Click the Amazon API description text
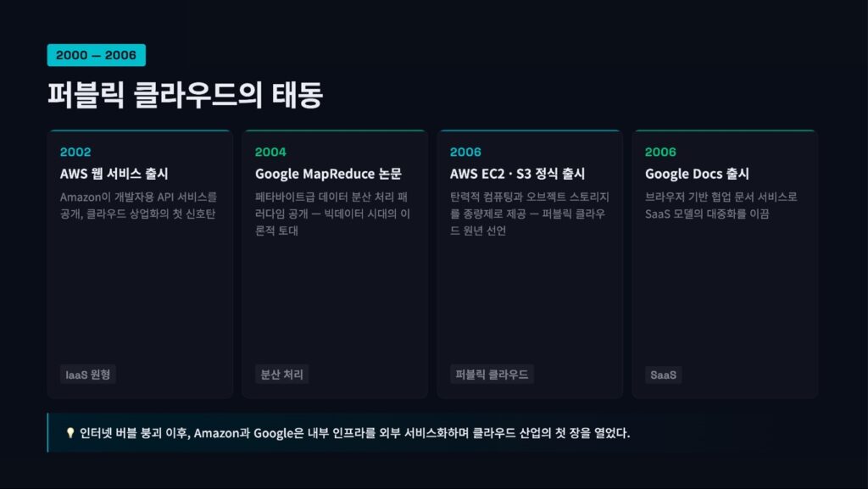Image resolution: width=868 pixels, height=489 pixels. [138, 205]
